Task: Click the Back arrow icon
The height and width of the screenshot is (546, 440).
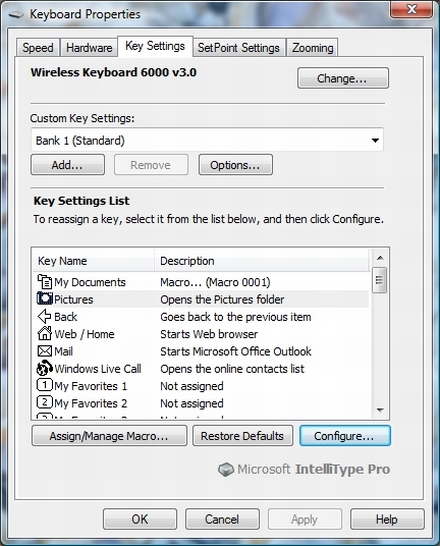Action: (45, 317)
